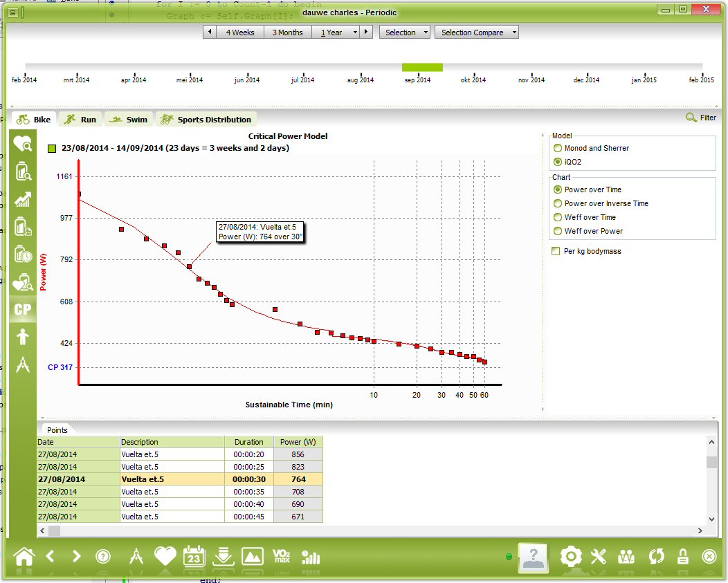This screenshot has height=583, width=728.
Task: Open the compass tool in bottom toolbar
Action: pos(136,556)
